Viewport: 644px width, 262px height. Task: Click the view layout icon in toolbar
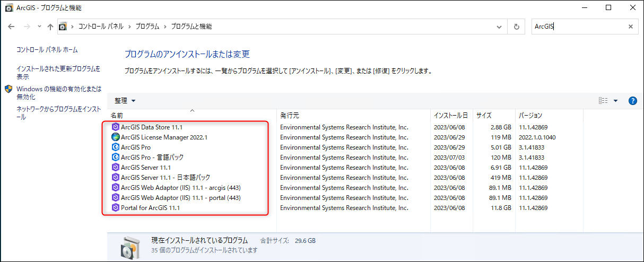[x=603, y=101]
